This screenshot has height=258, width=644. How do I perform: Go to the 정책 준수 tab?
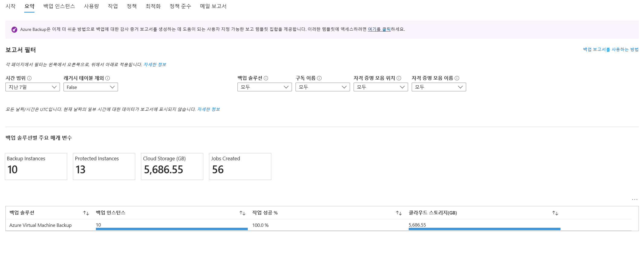[x=181, y=6]
